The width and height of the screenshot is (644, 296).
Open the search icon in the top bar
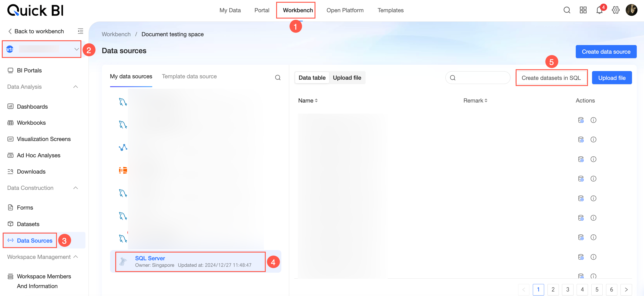[567, 10]
